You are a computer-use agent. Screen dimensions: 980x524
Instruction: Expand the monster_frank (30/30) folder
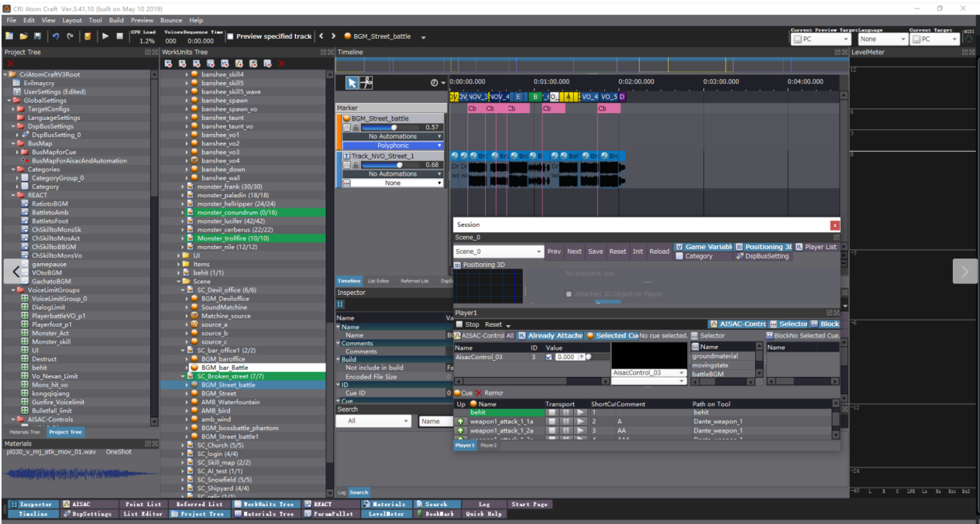pos(183,187)
